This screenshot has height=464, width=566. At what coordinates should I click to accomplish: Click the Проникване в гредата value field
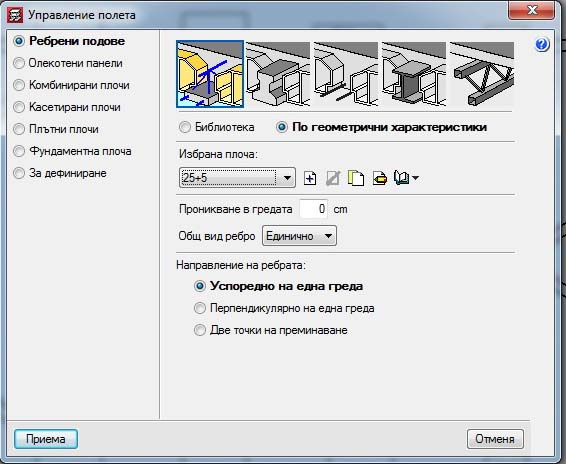pyautogui.click(x=313, y=209)
